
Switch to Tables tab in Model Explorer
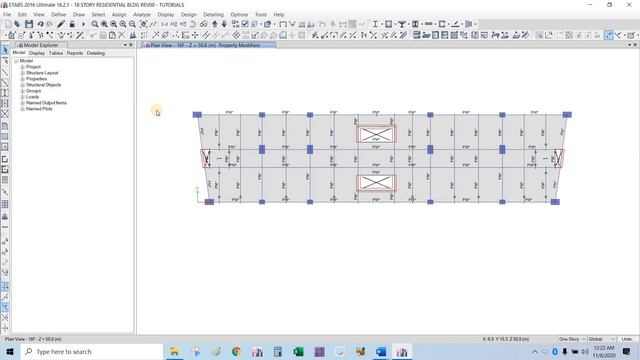pyautogui.click(x=56, y=53)
